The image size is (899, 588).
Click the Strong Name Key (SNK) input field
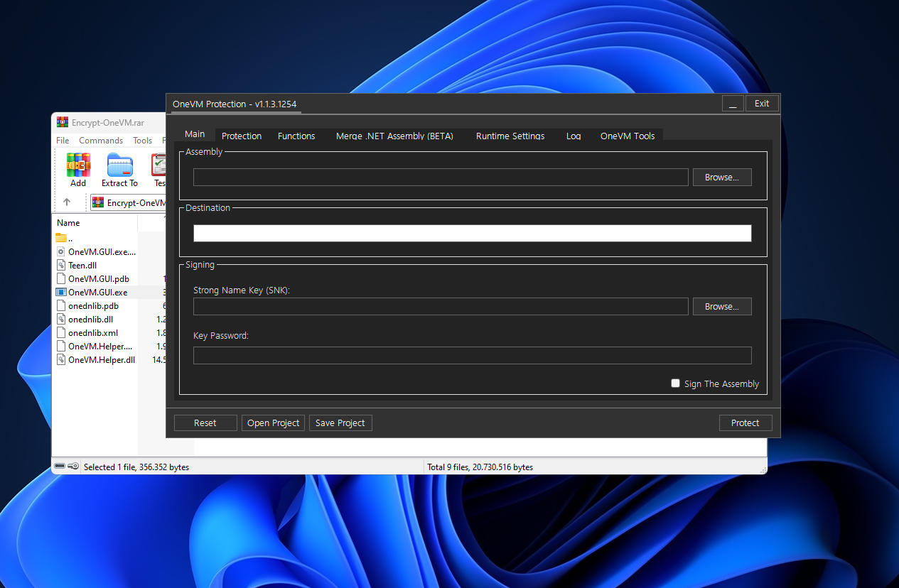tap(441, 307)
